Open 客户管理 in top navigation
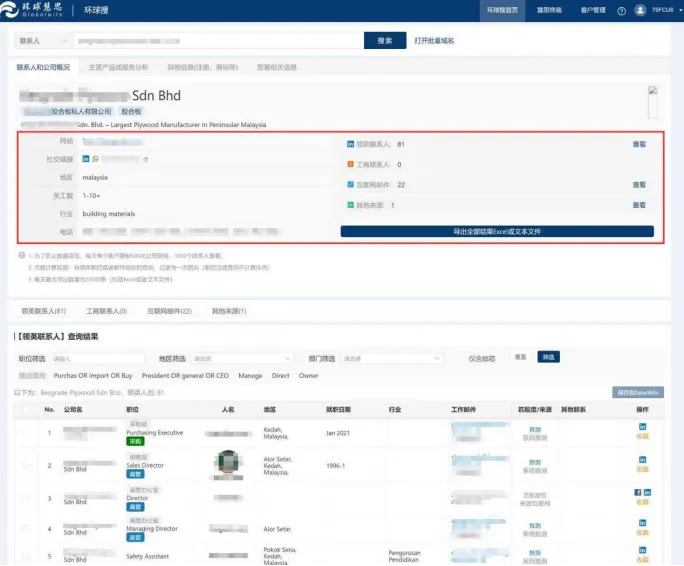The width and height of the screenshot is (684, 566). [x=593, y=10]
